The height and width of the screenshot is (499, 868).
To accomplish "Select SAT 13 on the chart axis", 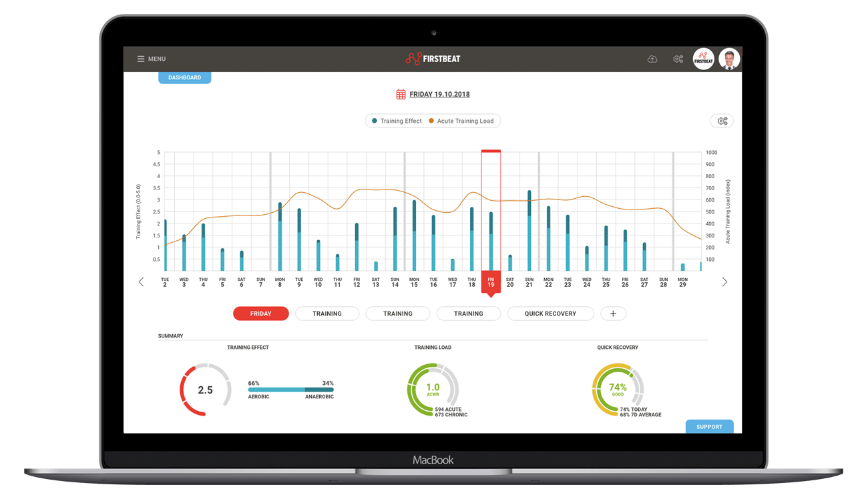I will coord(376,282).
